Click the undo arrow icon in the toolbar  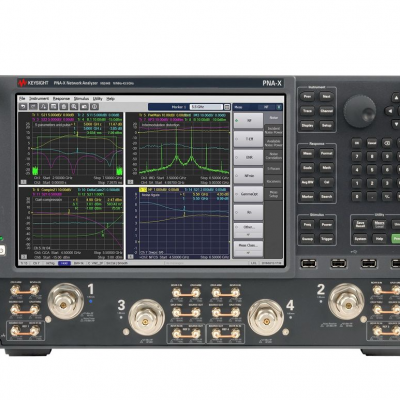pyautogui.click(x=23, y=107)
